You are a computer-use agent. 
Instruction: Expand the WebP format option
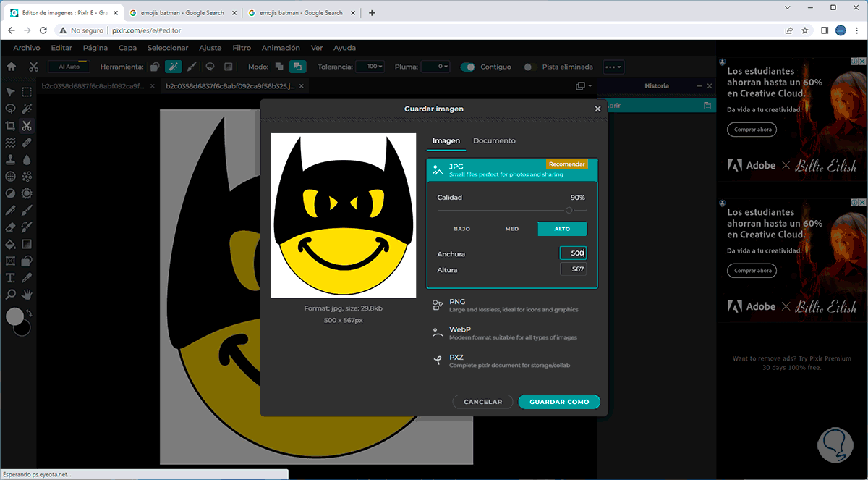[512, 333]
